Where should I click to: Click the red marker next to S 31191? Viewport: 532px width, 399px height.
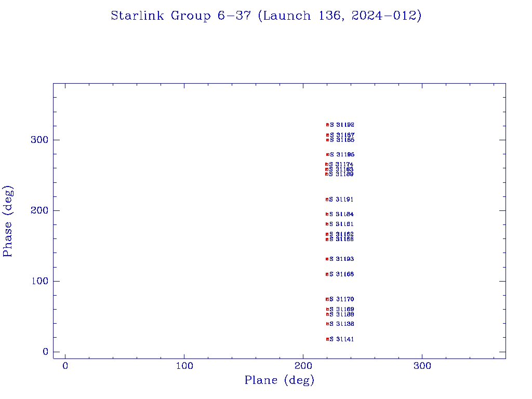pos(327,199)
